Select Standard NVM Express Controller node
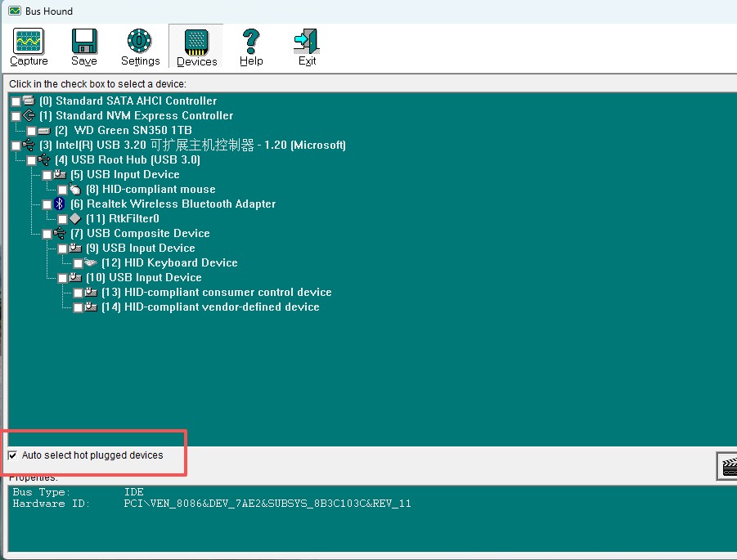The width and height of the screenshot is (737, 560). (144, 116)
